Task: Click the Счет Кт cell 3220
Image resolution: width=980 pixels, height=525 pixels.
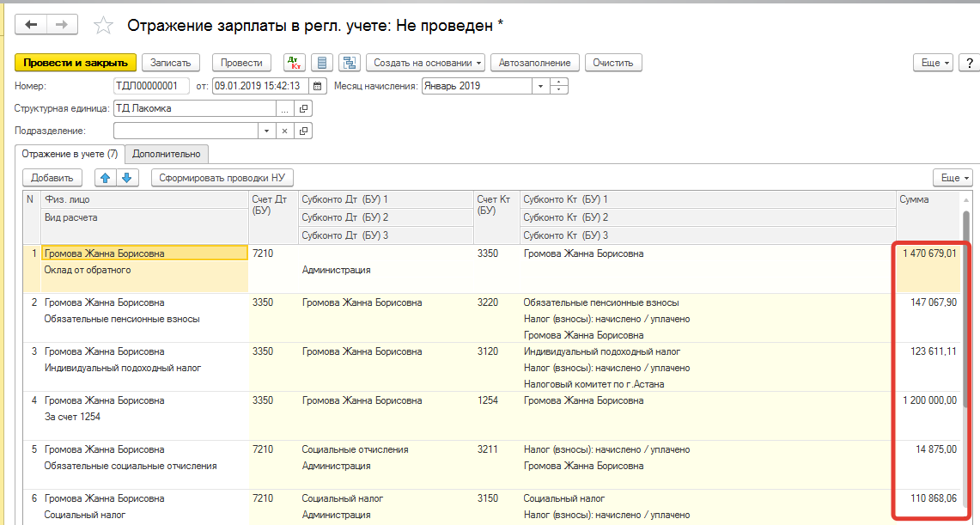Action: pos(488,302)
